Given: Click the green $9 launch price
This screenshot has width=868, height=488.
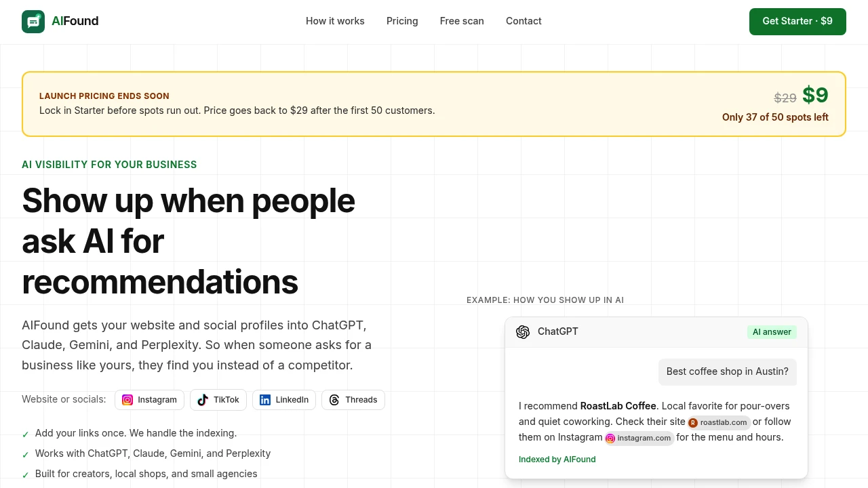Looking at the screenshot, I should [815, 95].
